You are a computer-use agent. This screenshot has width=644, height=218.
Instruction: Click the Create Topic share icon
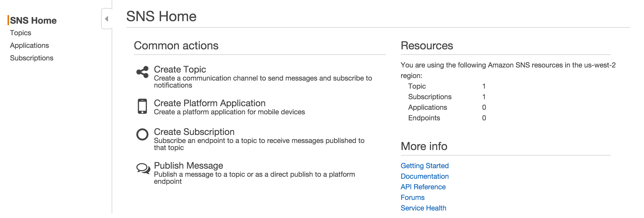click(x=142, y=72)
